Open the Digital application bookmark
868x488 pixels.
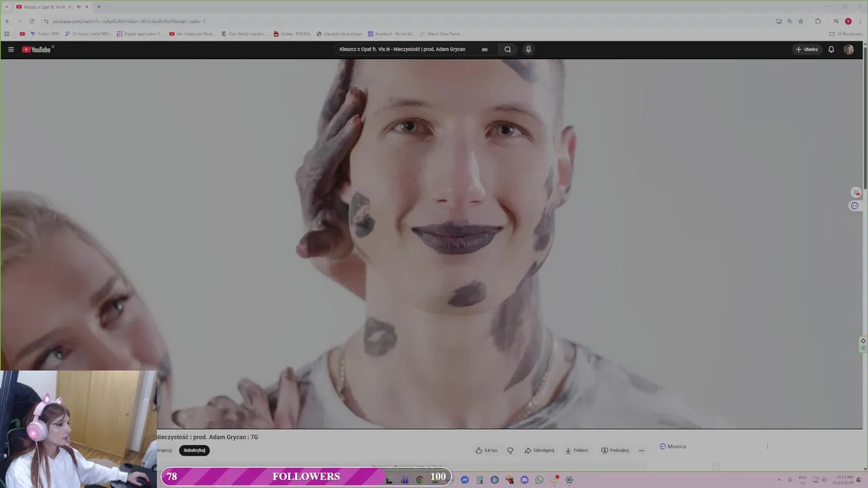pos(140,34)
